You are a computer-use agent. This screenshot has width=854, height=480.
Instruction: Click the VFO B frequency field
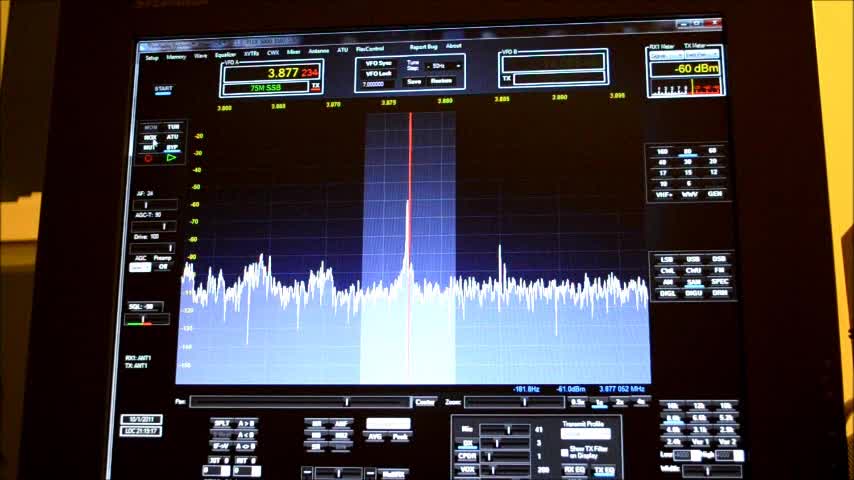[553, 63]
